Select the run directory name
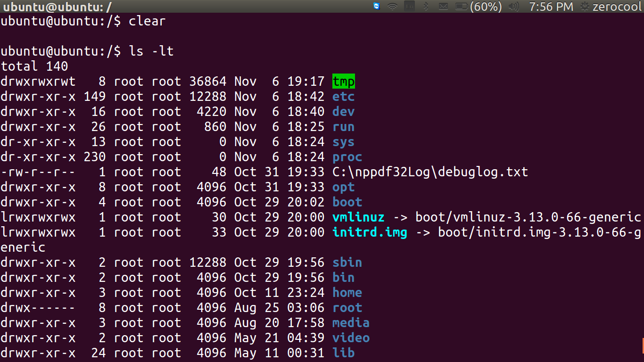This screenshot has width=644, height=362. 344,127
